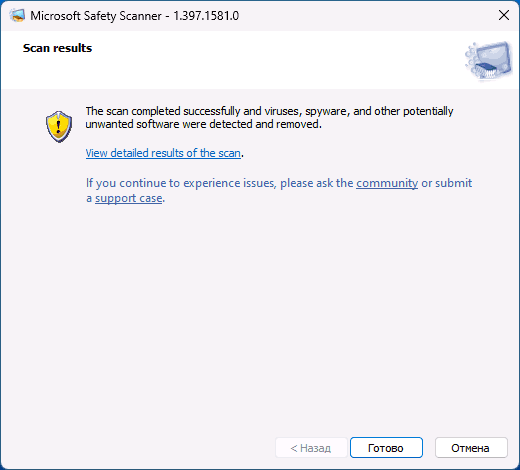Click the computer scrub brush header image
The image size is (520, 470).
pos(489,61)
